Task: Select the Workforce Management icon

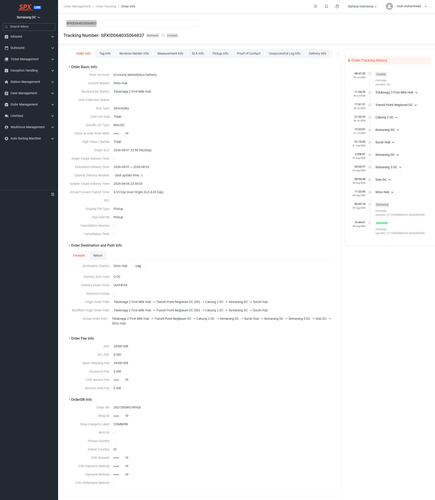Action: click(6, 127)
